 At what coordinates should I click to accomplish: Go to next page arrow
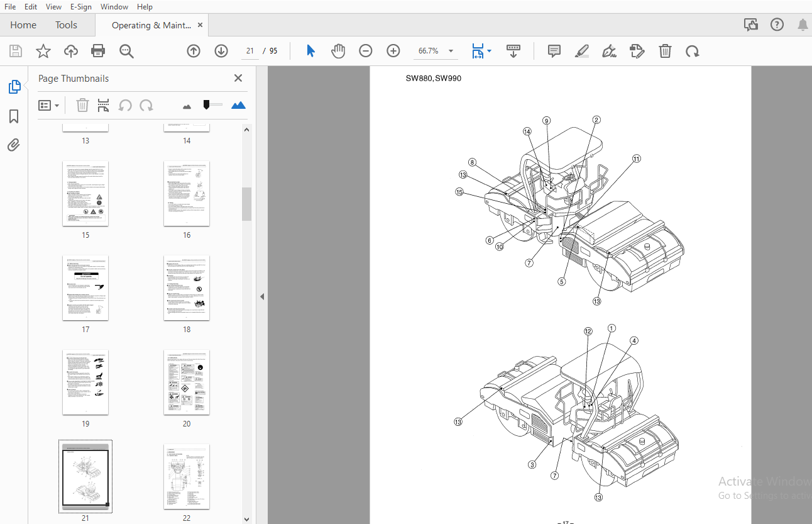click(x=221, y=51)
